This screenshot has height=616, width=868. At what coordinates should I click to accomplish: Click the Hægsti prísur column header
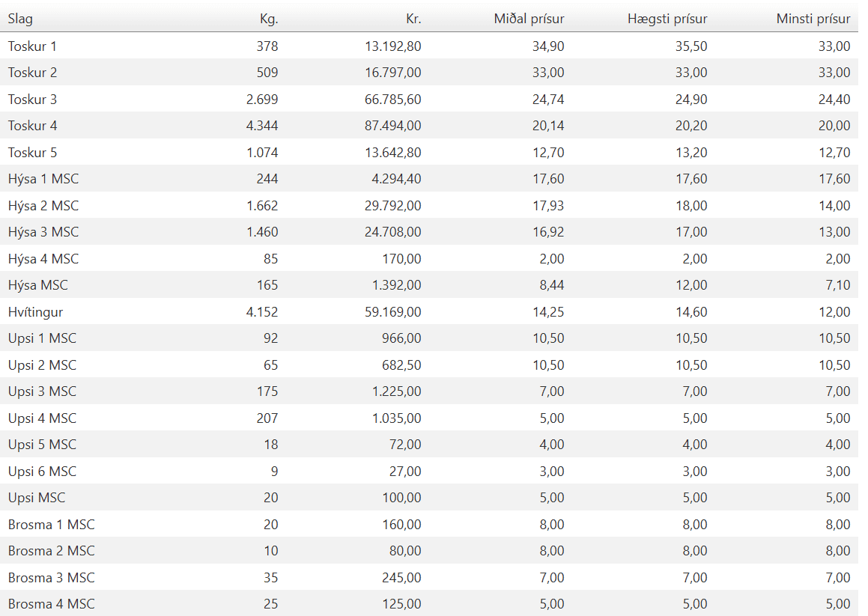667,19
